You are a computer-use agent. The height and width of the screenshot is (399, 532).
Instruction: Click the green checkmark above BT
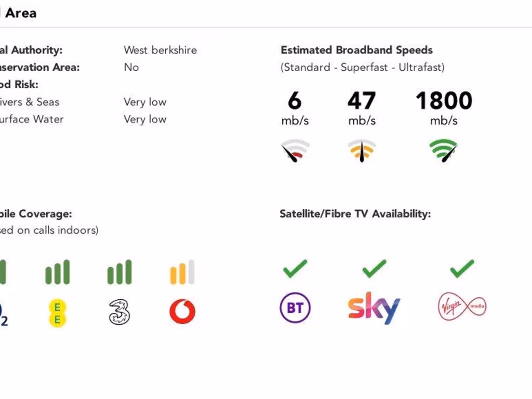tap(295, 269)
